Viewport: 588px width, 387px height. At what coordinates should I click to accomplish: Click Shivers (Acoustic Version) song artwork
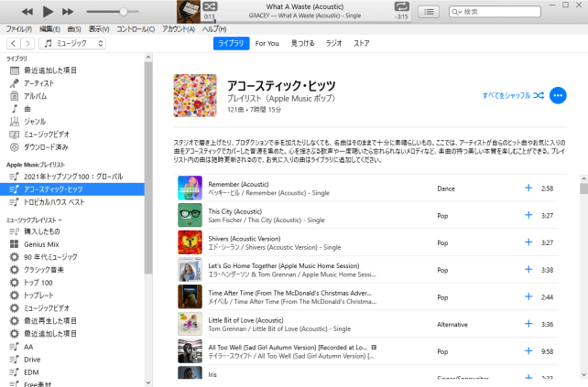(190, 242)
